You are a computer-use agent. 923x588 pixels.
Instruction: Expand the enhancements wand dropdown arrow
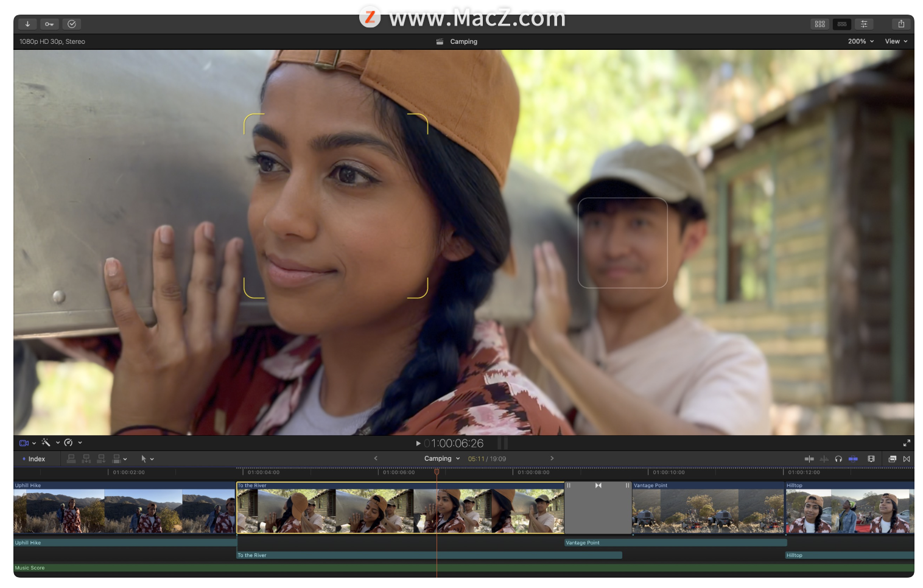pos(58,443)
